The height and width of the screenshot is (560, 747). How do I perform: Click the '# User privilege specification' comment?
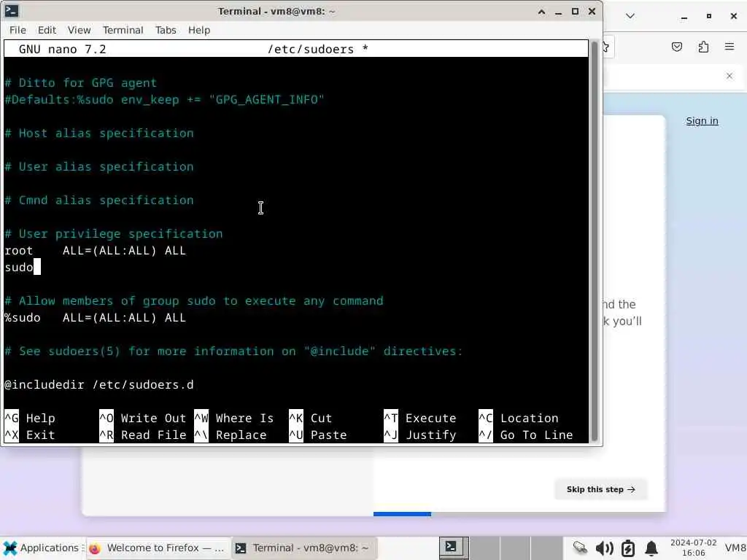113,234
